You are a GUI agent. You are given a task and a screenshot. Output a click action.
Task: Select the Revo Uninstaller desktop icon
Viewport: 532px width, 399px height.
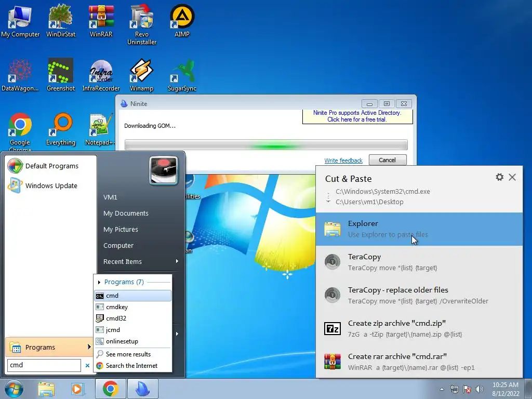[142, 25]
